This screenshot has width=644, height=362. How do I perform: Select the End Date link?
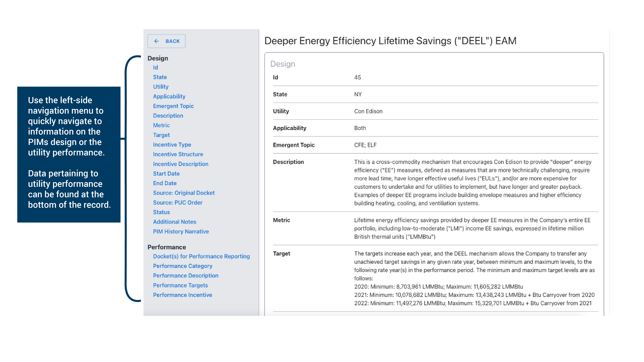(x=165, y=183)
